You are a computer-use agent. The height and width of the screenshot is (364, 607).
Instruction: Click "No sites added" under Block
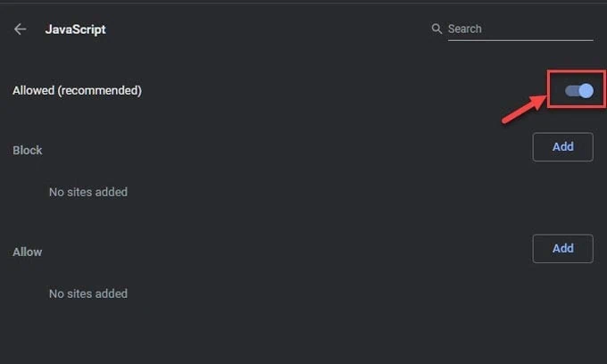[x=88, y=192]
